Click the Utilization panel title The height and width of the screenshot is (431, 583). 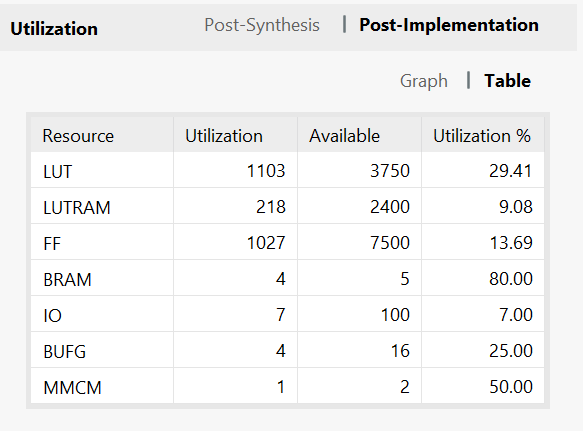(54, 29)
